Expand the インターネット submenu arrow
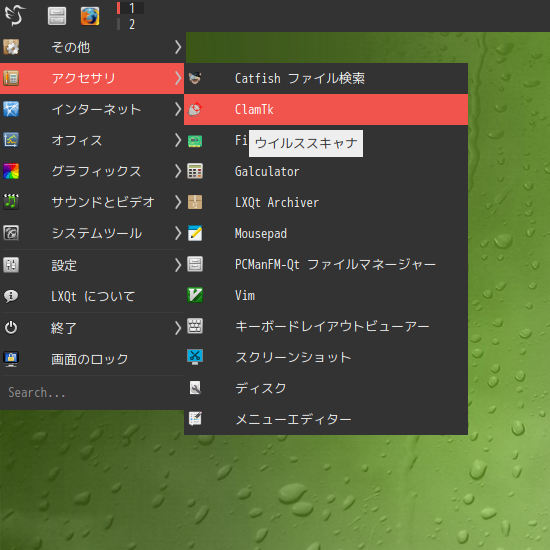Viewport: 550px width, 550px height. tap(178, 109)
